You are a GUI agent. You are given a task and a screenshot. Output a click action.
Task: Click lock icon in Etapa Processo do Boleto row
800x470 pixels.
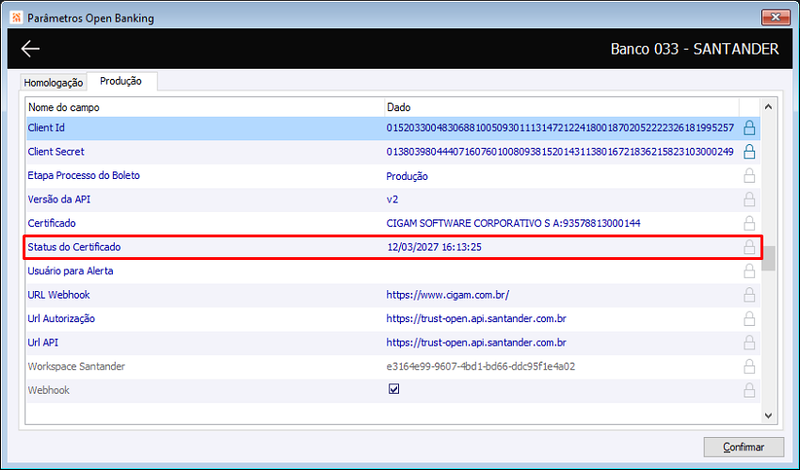point(749,176)
